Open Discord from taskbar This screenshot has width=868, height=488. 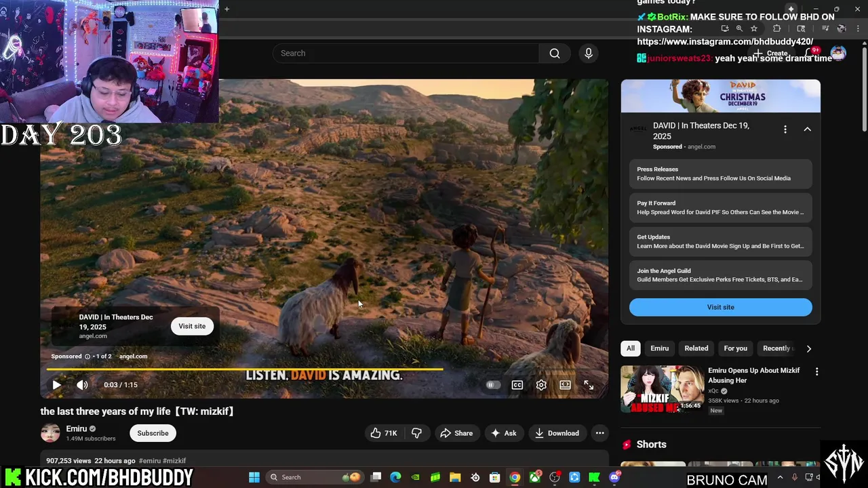point(614,477)
